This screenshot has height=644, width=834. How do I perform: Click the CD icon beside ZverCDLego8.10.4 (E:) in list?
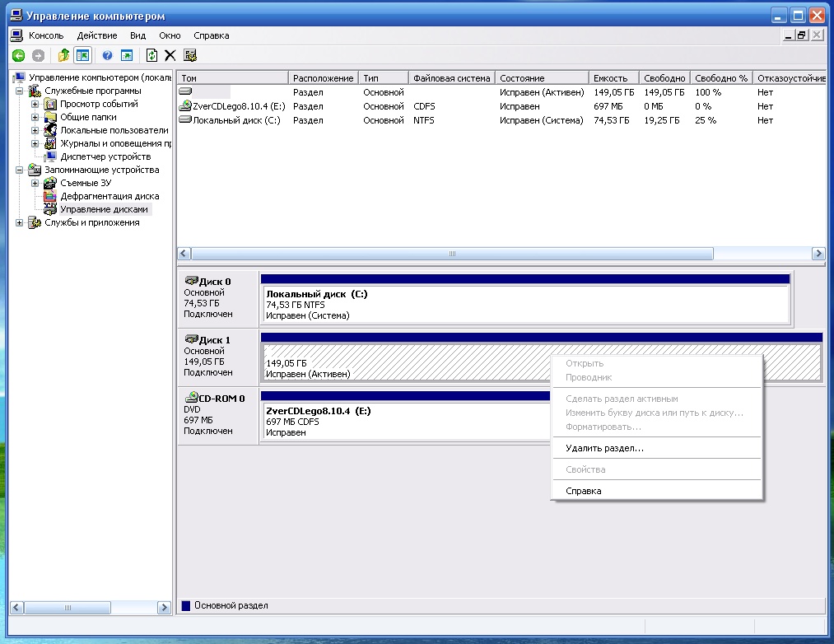click(185, 106)
